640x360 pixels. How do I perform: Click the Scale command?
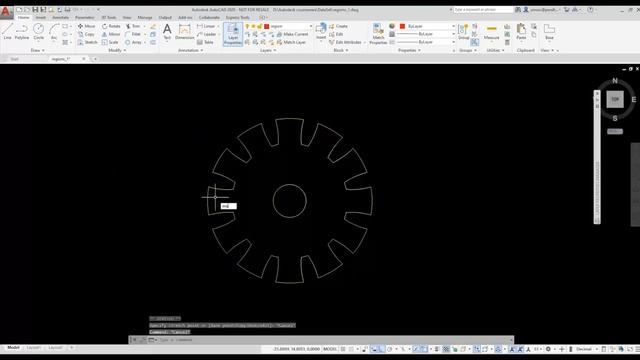click(110, 42)
